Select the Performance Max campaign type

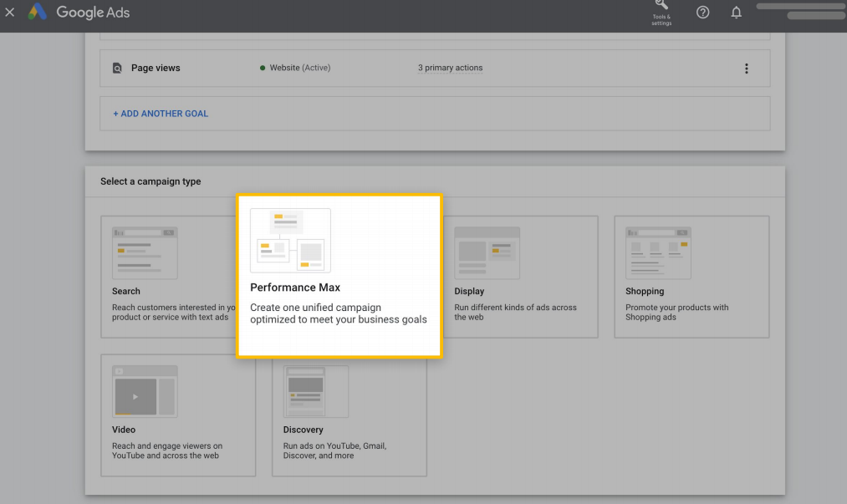click(x=339, y=276)
